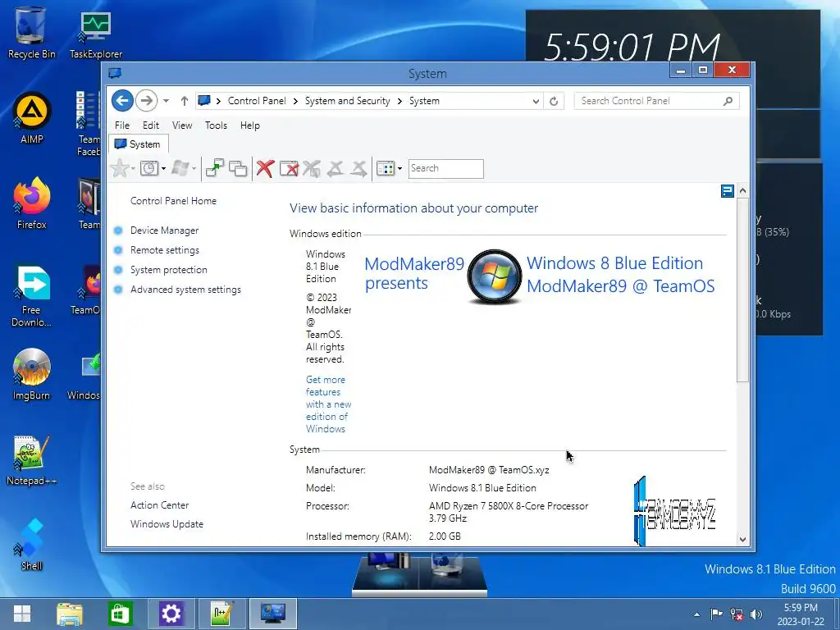Click the star favorites toolbar icon

pyautogui.click(x=120, y=168)
